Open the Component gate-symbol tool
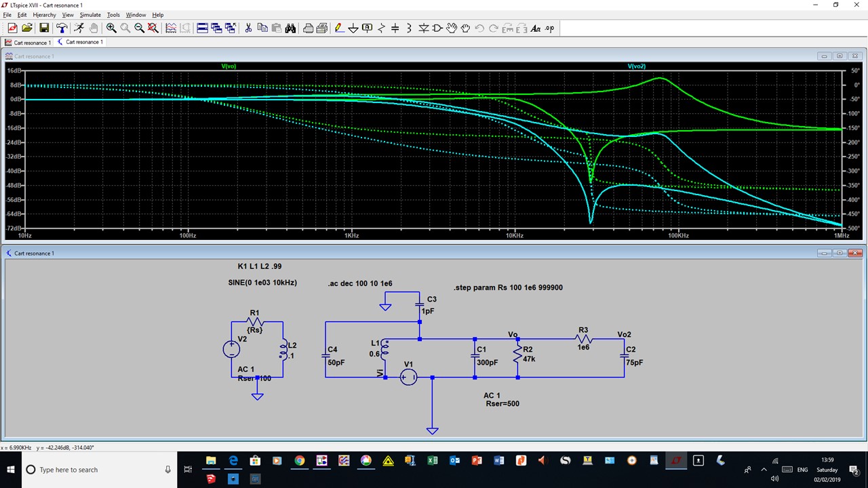This screenshot has width=868, height=488. (437, 28)
